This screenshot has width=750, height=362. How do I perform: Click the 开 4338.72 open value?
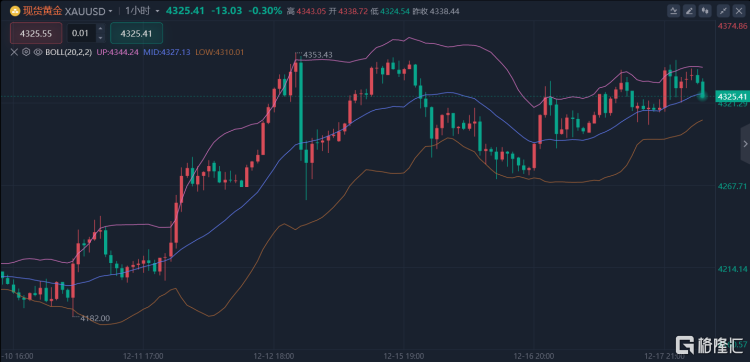(349, 11)
